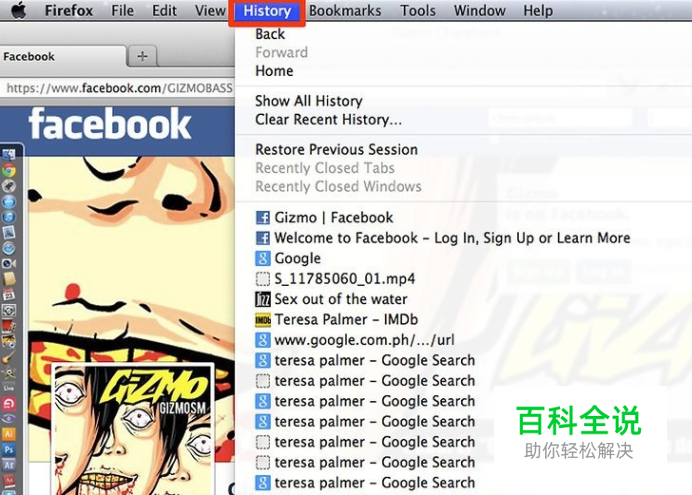692x495 pixels.
Task: Launch Adobe Acrobat from the dock
Action: [9, 480]
